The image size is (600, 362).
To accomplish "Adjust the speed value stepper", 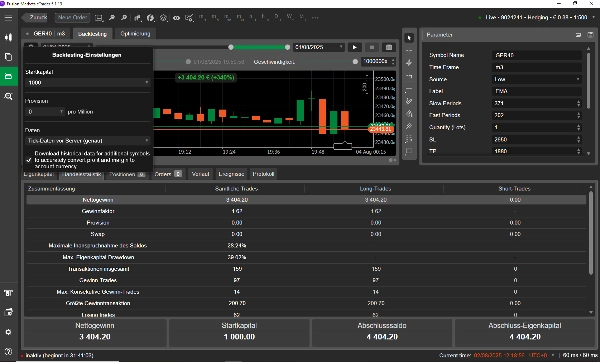I will [x=393, y=62].
